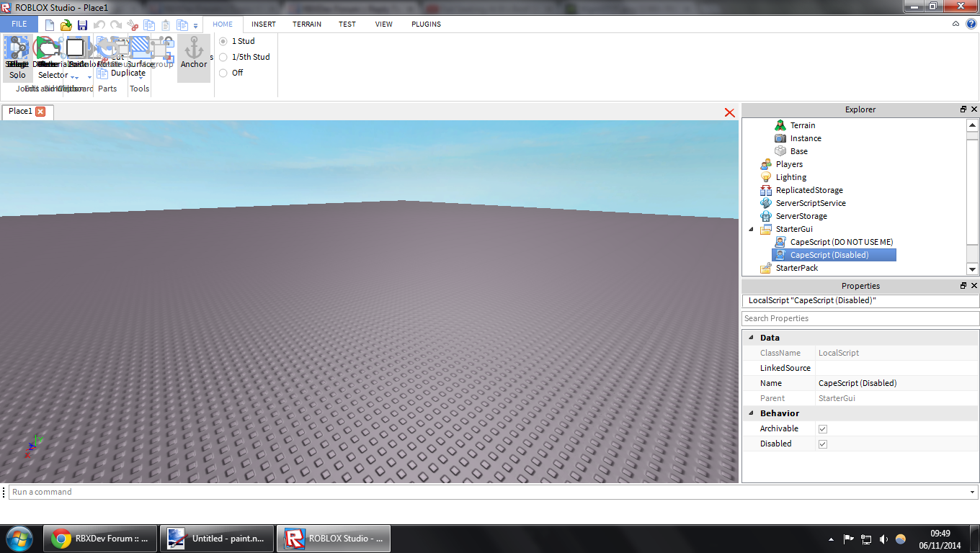Screen dimensions: 980x553
Task: Open the VIEW ribbon tab
Action: [384, 24]
